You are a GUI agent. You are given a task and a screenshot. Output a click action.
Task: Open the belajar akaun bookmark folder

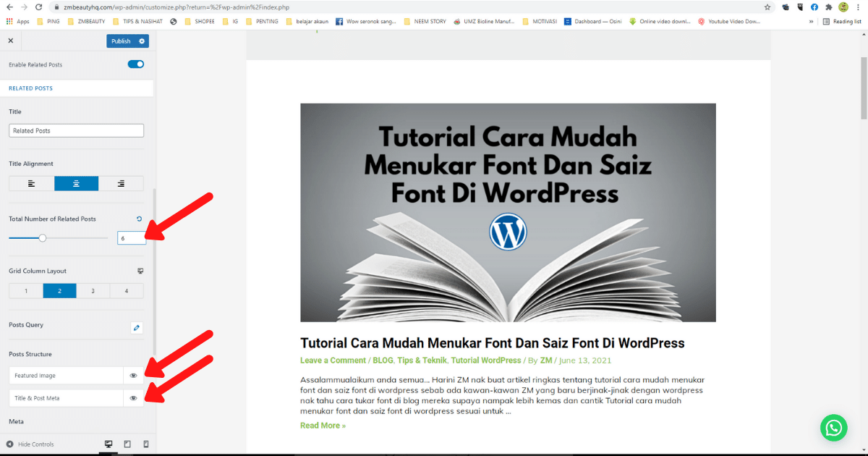coord(307,22)
